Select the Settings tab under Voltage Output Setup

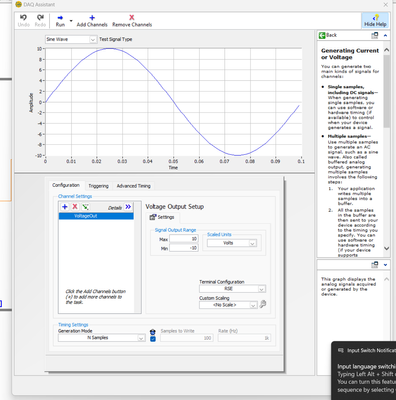click(x=162, y=217)
